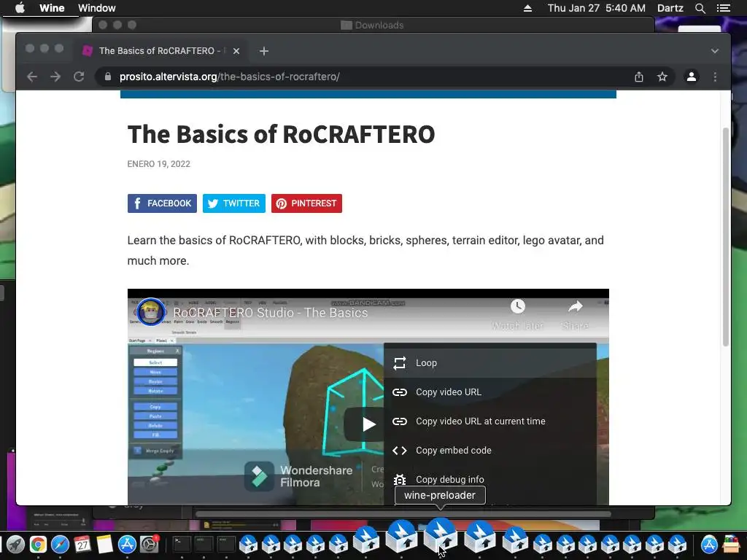Select Copy video URL at current time

click(x=490, y=421)
